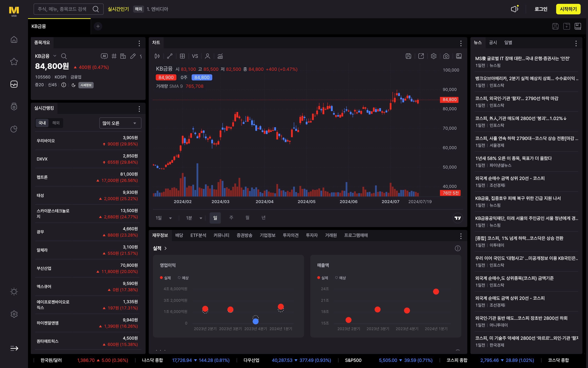This screenshot has width=588, height=368.
Task: Select 월 chart period
Action: point(247,218)
